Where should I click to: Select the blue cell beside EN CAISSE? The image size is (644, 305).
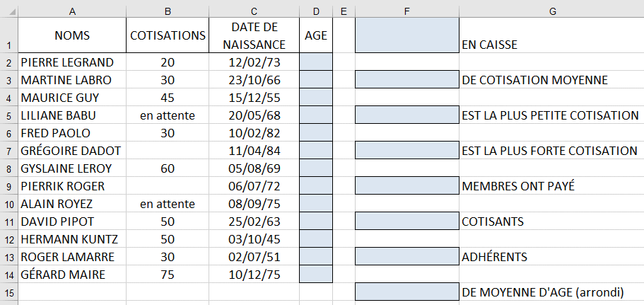407,35
